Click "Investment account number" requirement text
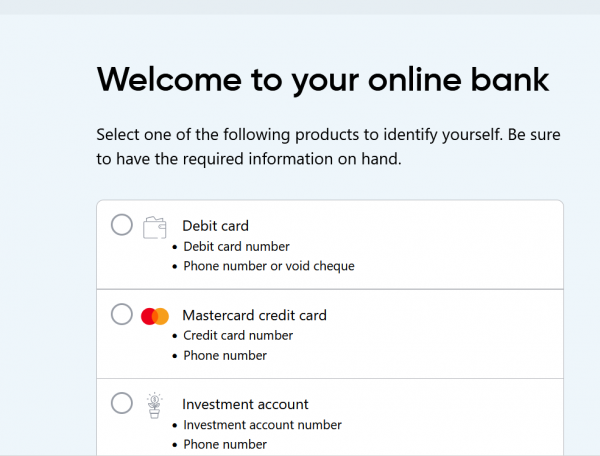Screen dimensions: 600x456 click(262, 425)
